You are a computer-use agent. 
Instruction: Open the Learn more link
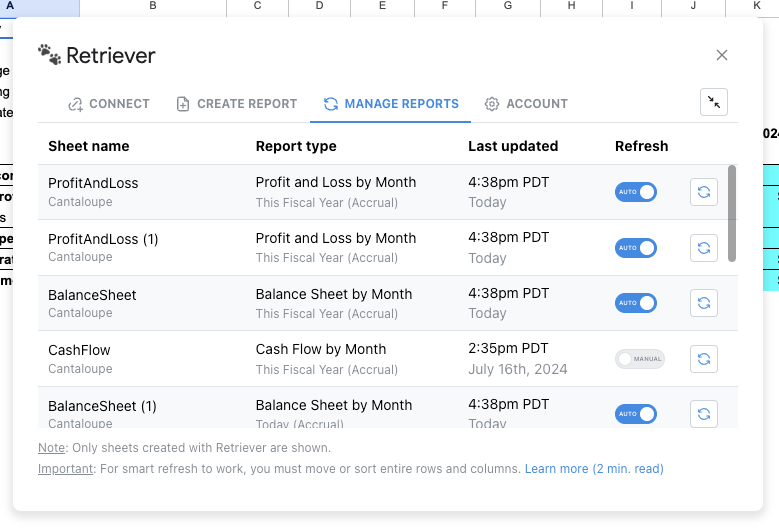click(x=593, y=469)
